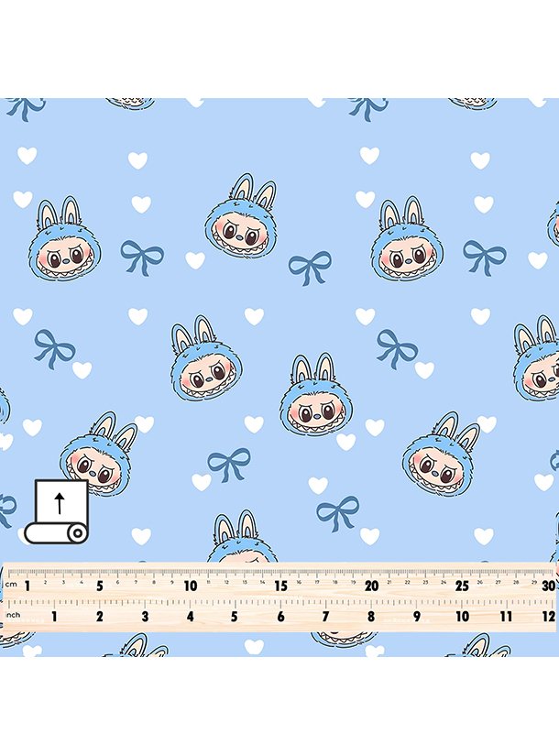559x756 pixels.
Task: Click the 25 cm mark on the ruler
Action: tap(461, 586)
